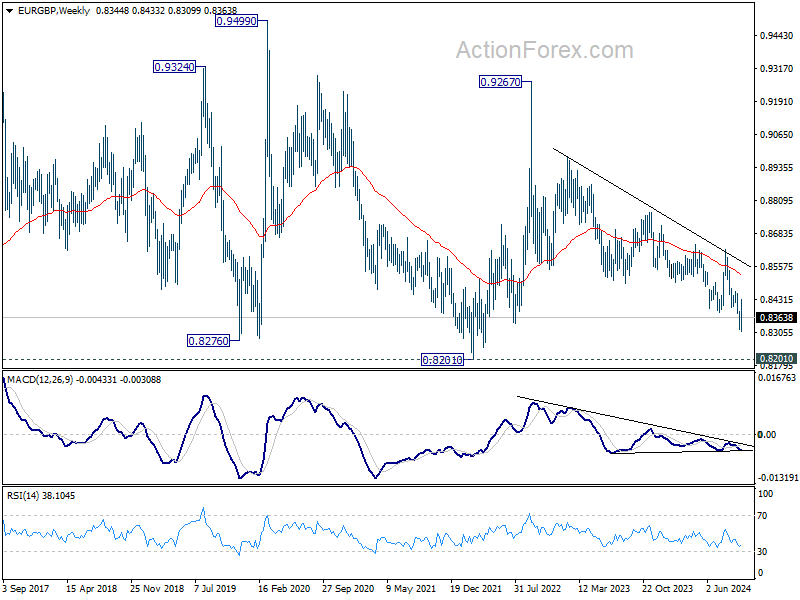The image size is (800, 600).
Task: Select the current price tag 0.83638
Action: pyautogui.click(x=777, y=317)
